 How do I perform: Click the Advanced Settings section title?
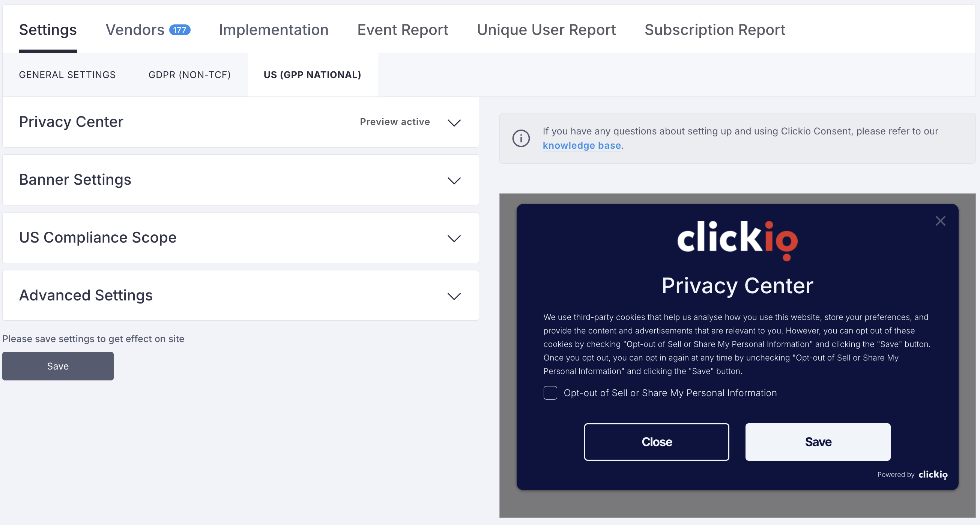coord(86,295)
